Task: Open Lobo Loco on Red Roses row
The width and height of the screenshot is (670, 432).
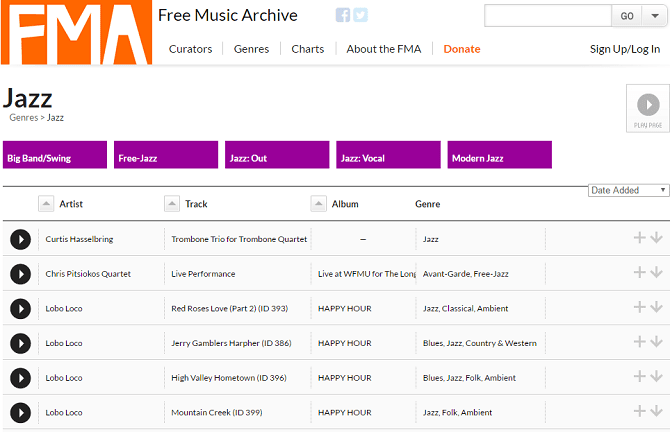Action: [x=64, y=309]
